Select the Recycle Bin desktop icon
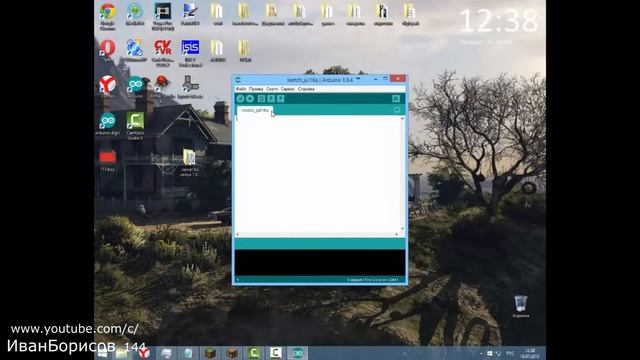 coord(521,306)
